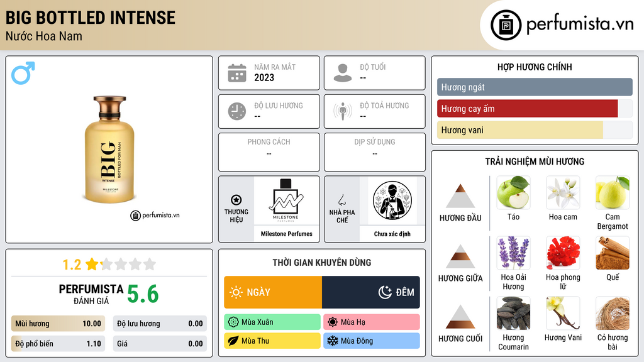
Task: Click the flower icon in Mùa Xuân
Action: tap(233, 322)
